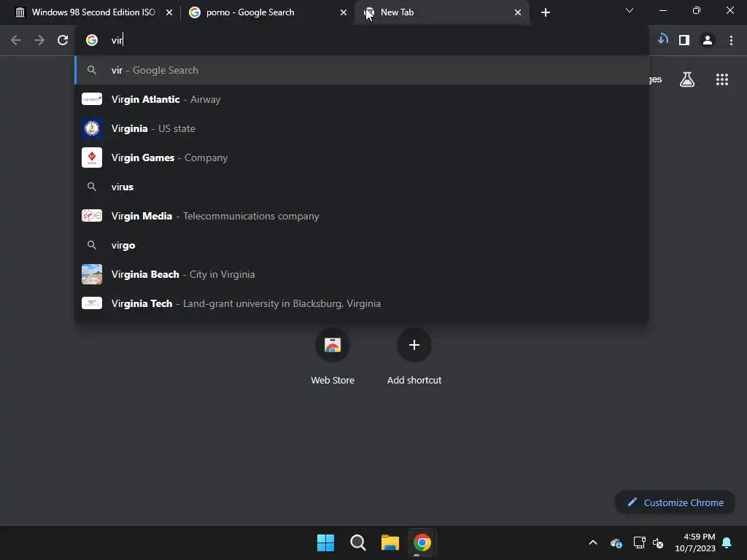Choose Virginia Tech suggestion

(x=362, y=303)
